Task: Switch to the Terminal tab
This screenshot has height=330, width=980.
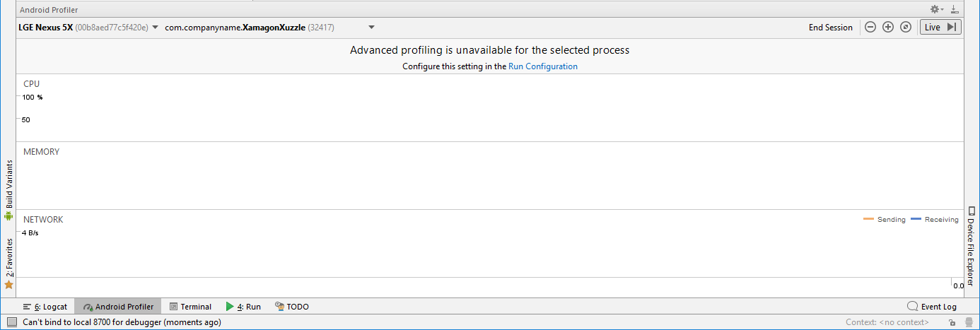Action: [x=190, y=307]
